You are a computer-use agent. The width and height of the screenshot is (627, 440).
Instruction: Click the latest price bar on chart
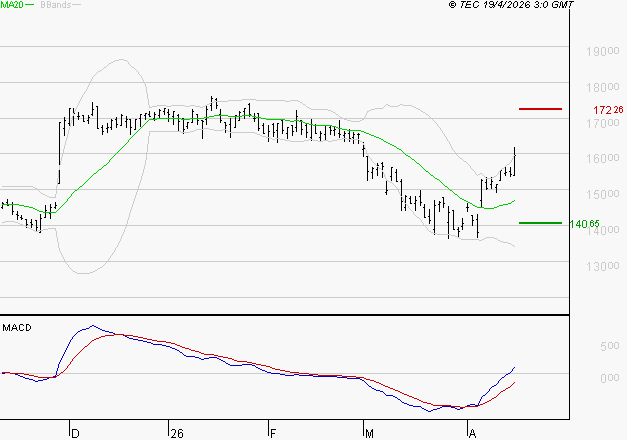tap(515, 160)
